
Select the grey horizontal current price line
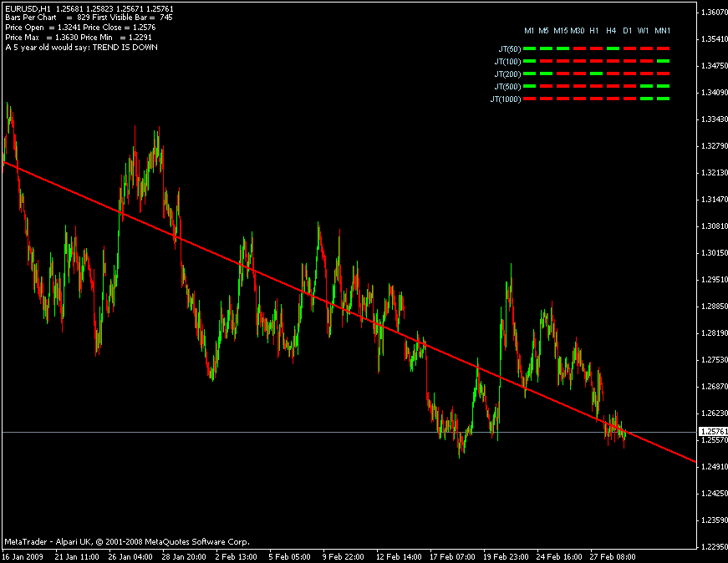[349, 432]
